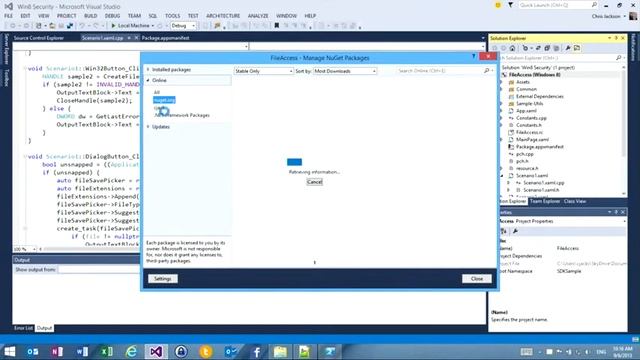Open the Debug configuration dropdown

(x=183, y=26)
